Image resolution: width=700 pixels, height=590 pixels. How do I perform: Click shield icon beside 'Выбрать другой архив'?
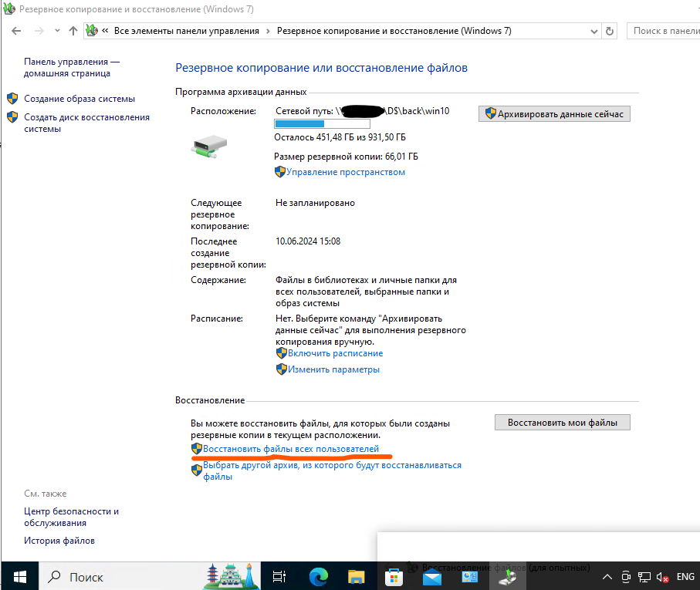point(197,470)
